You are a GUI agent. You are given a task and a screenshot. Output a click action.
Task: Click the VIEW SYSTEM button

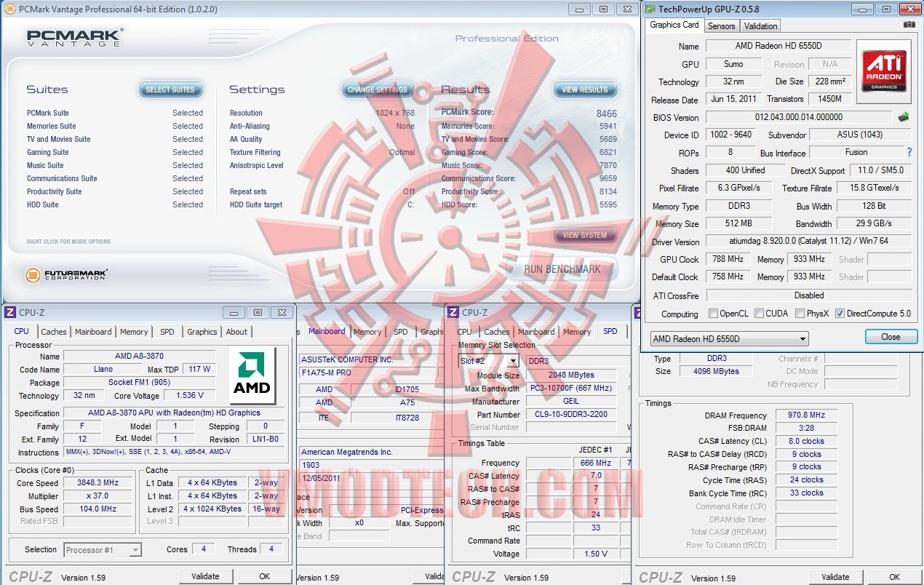coord(585,235)
